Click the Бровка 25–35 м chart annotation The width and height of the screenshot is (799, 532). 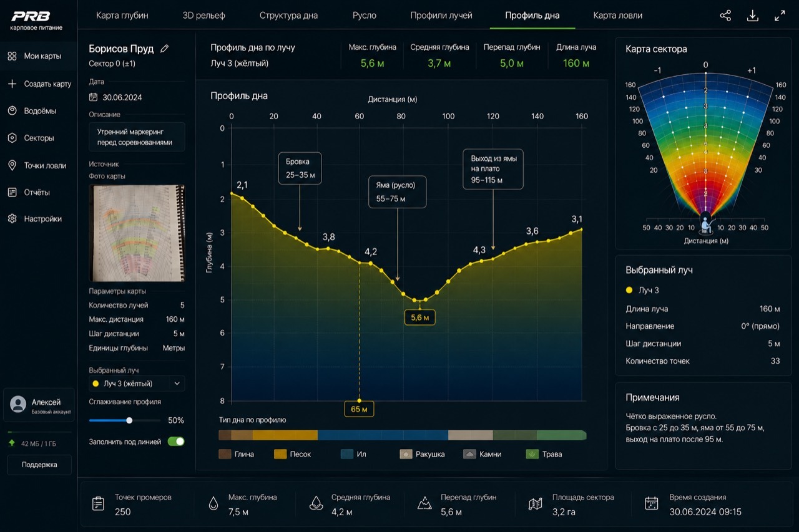click(300, 168)
